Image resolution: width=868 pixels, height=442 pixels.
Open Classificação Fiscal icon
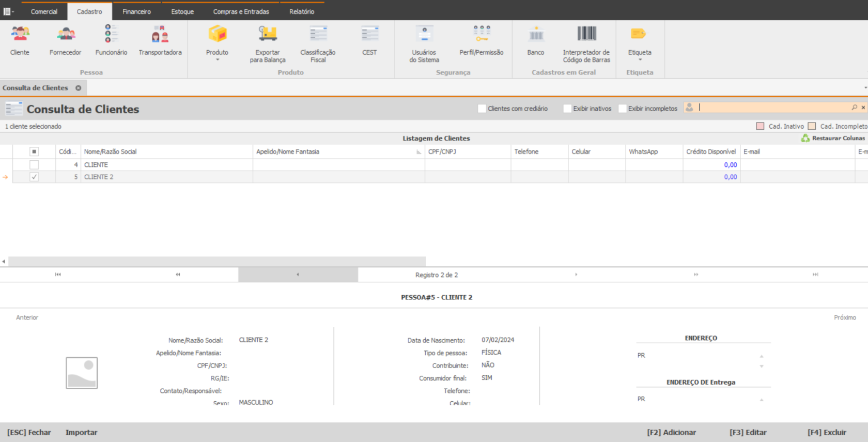click(318, 34)
